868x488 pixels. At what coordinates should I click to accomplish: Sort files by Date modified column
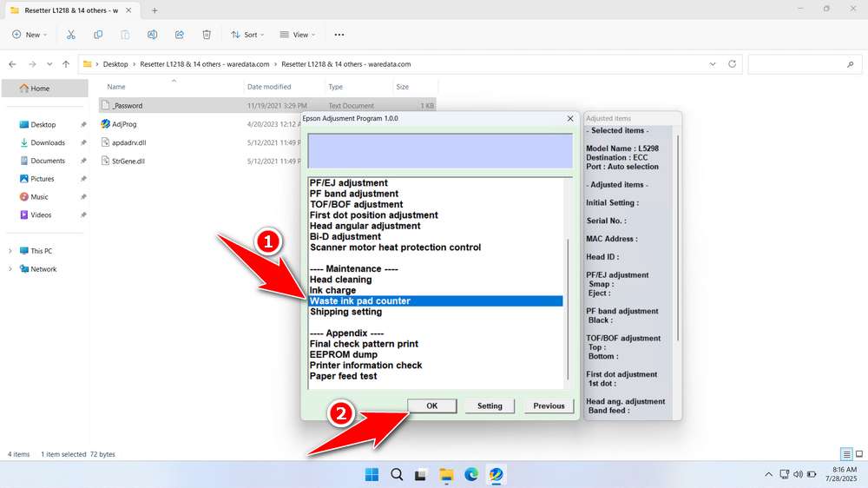point(269,87)
